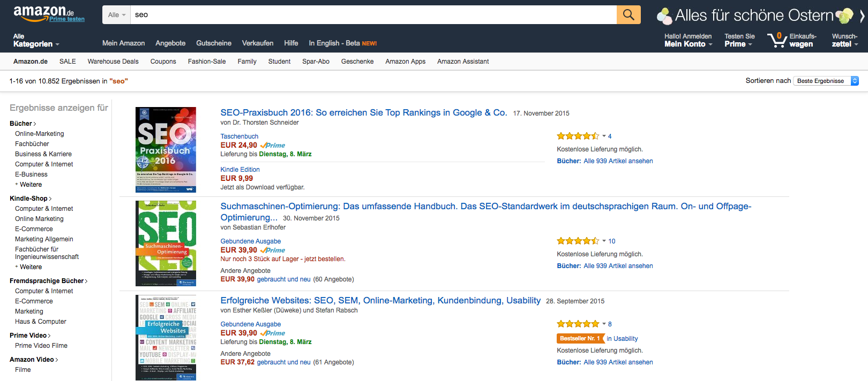Click Alle 939 Artikel ansehen for SEO-Praxisbuch
The image size is (868, 381).
pyautogui.click(x=618, y=161)
